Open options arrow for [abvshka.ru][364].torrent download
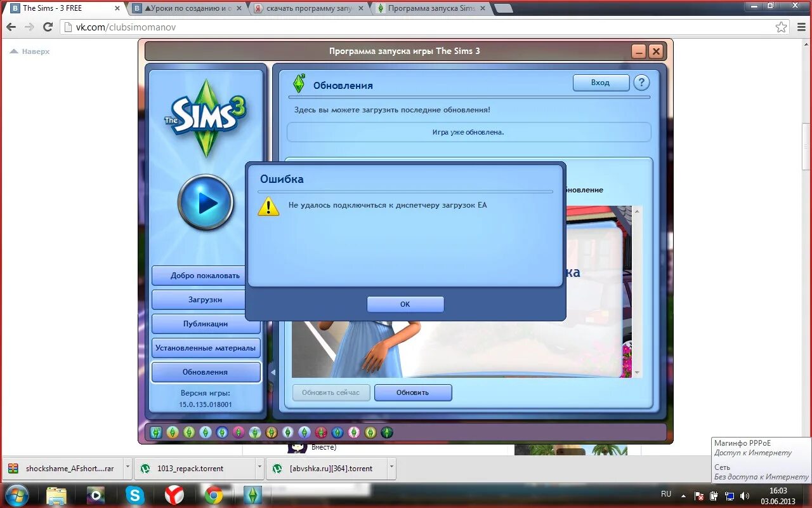This screenshot has height=508, width=812. 391,468
